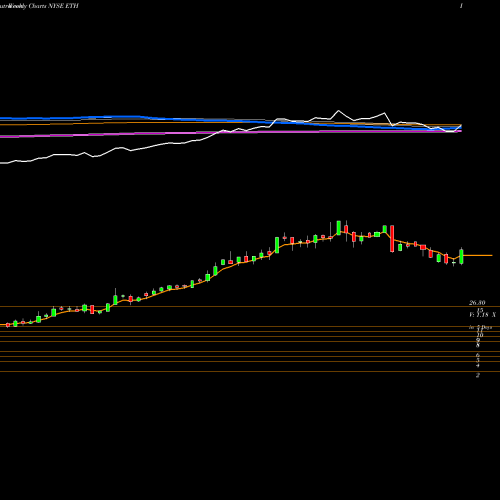Click the '8' label on the price scale
The image size is (500, 500).
click(x=478, y=345)
